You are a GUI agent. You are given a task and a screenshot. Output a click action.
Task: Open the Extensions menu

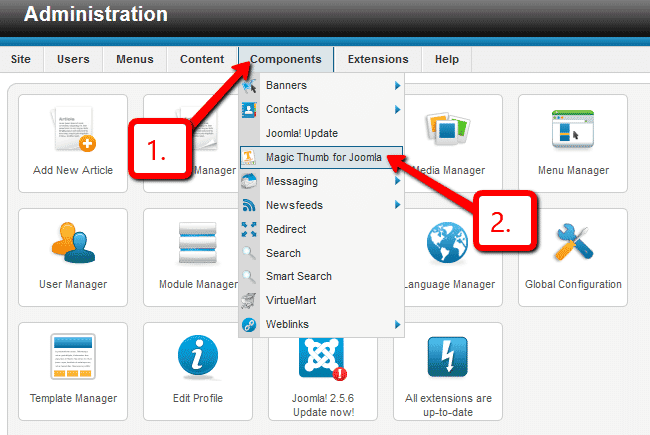378,59
